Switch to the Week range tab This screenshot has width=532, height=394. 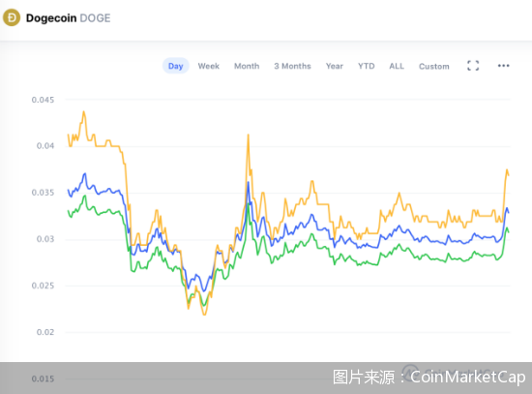click(x=209, y=66)
